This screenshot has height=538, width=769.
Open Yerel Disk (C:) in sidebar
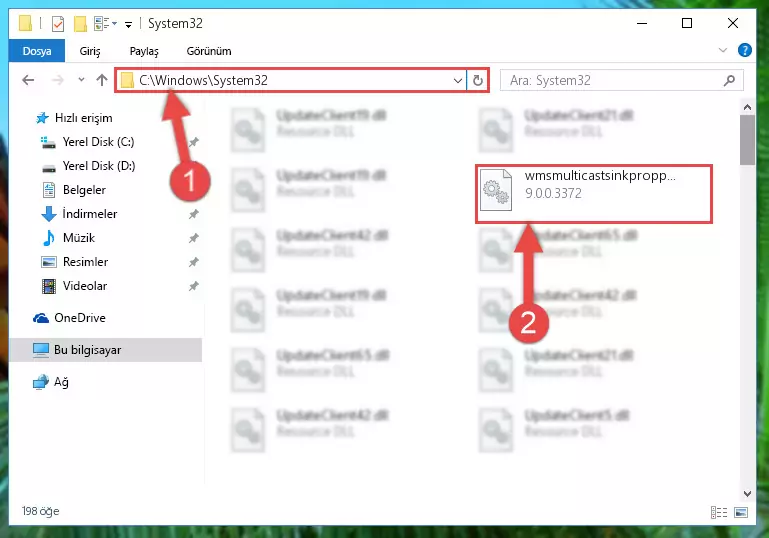tap(98, 142)
